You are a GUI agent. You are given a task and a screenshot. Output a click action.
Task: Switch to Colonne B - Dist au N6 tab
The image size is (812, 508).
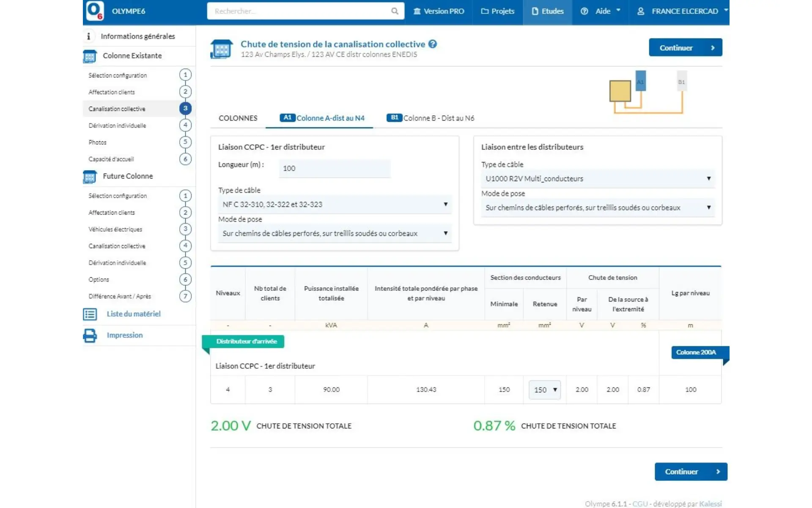coord(431,118)
